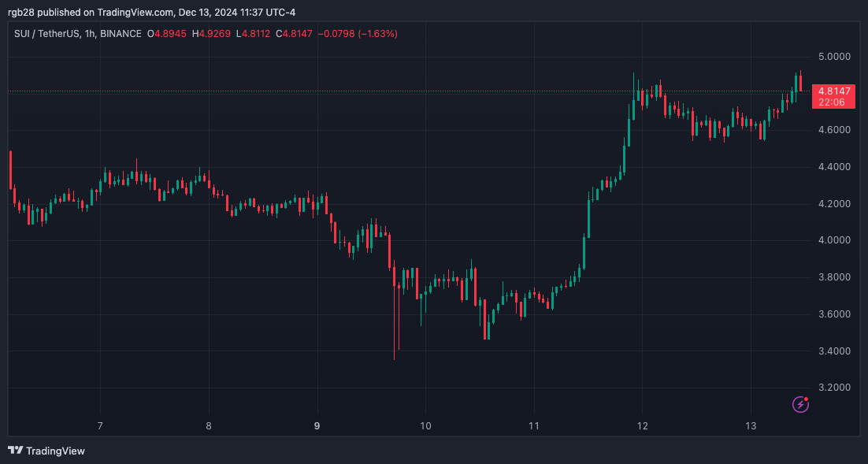Click the TradingView logo icon
This screenshot has height=464, width=868.
click(x=15, y=451)
